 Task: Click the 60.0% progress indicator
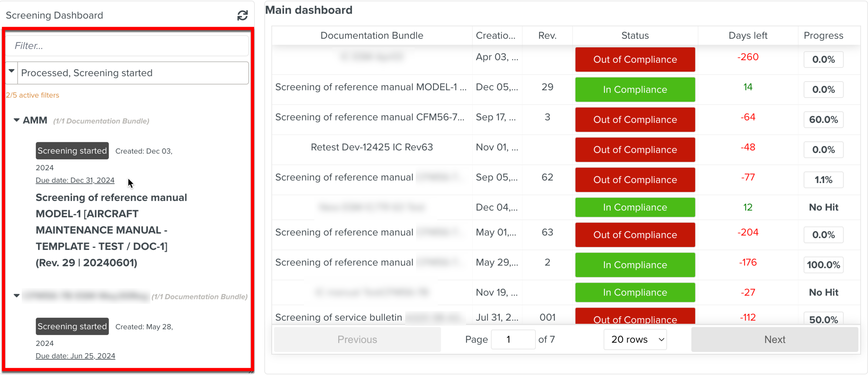pyautogui.click(x=823, y=120)
